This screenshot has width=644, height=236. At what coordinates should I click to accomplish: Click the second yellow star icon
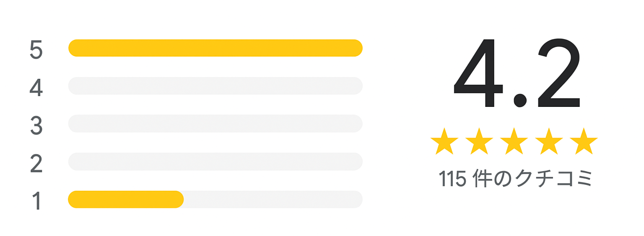pos(479,141)
